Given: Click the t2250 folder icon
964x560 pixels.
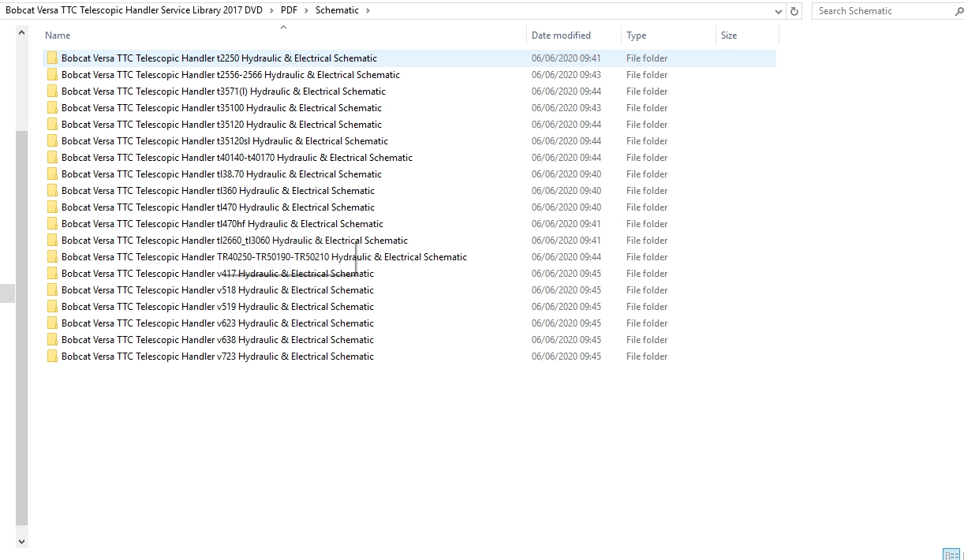Looking at the screenshot, I should (x=52, y=58).
